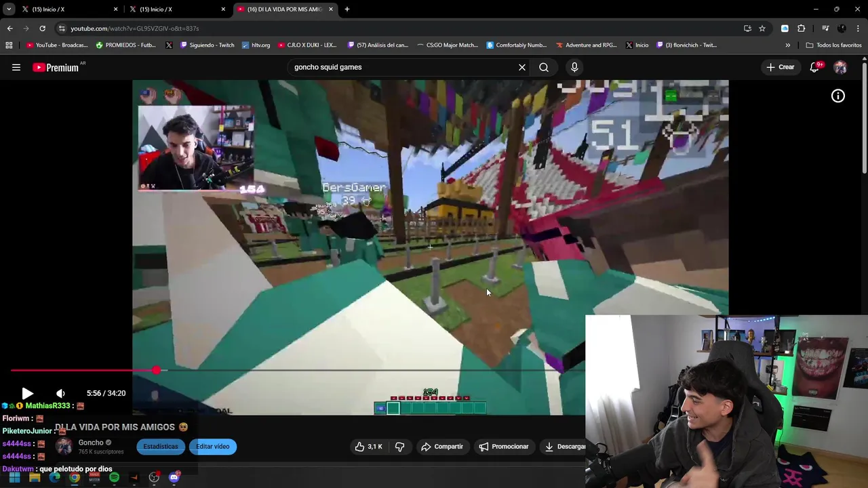
Task: Show the video info card icon
Action: [838, 96]
